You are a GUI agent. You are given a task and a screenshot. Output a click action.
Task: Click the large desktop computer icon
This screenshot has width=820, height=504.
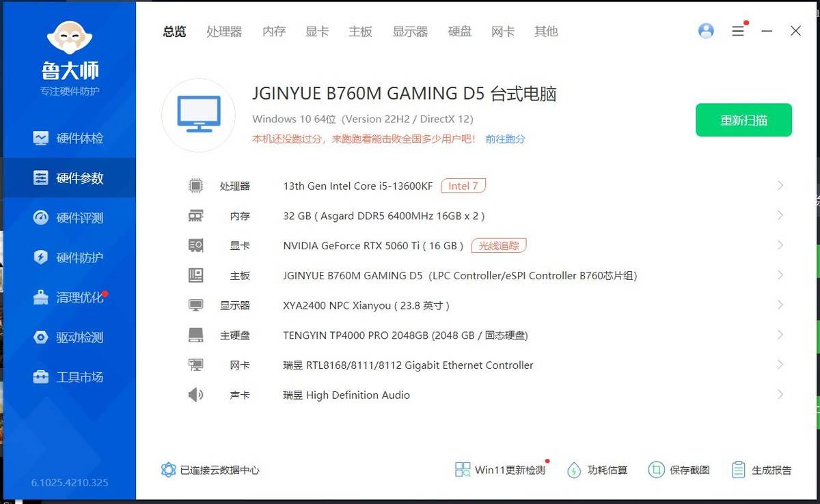(x=199, y=115)
